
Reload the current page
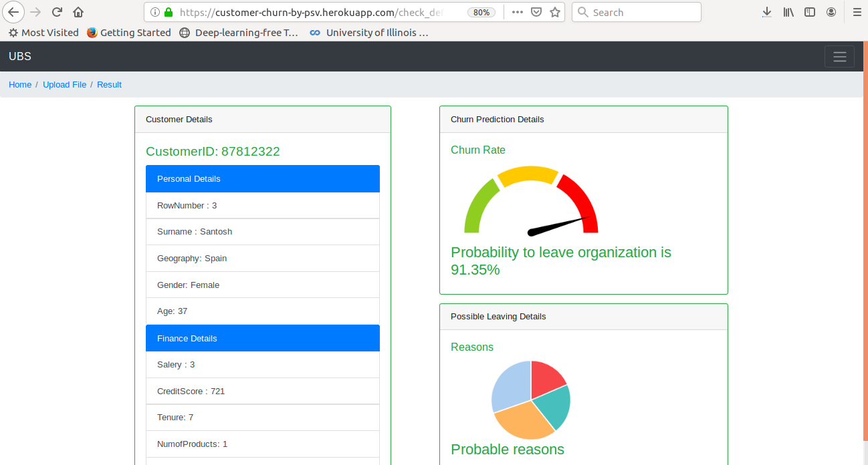[x=58, y=12]
